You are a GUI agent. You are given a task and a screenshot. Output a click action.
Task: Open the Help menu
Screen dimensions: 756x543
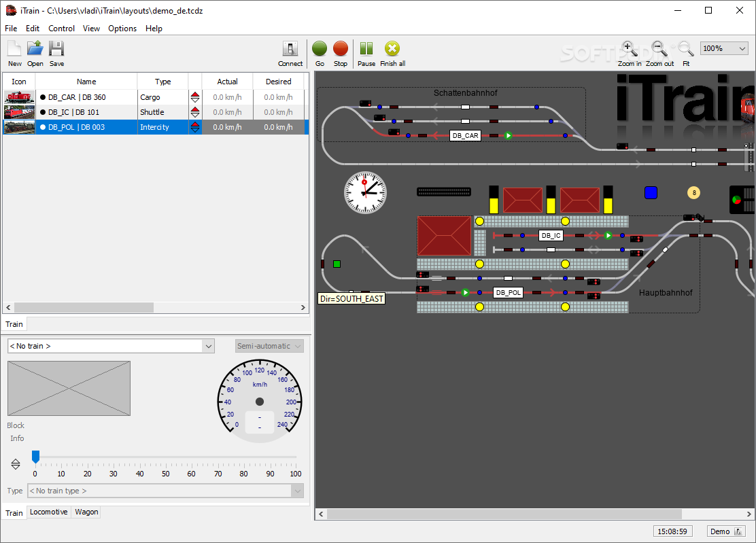[x=154, y=29]
